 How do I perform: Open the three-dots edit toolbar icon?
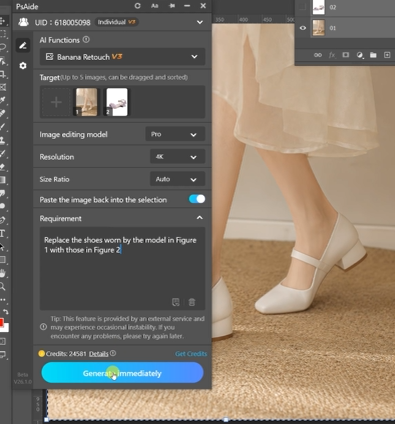tap(3, 300)
